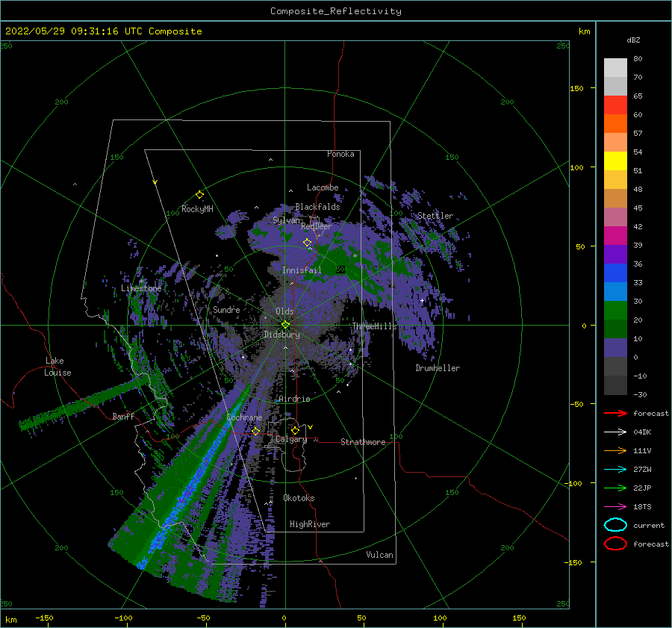672x628 pixels.
Task: Click the Limestone label
Action: coord(141,288)
